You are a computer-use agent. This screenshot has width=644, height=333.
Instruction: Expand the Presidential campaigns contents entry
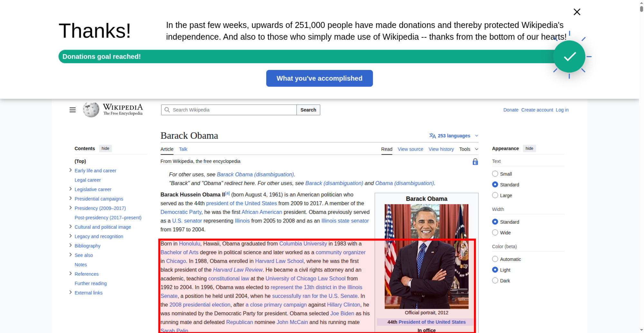(x=70, y=198)
